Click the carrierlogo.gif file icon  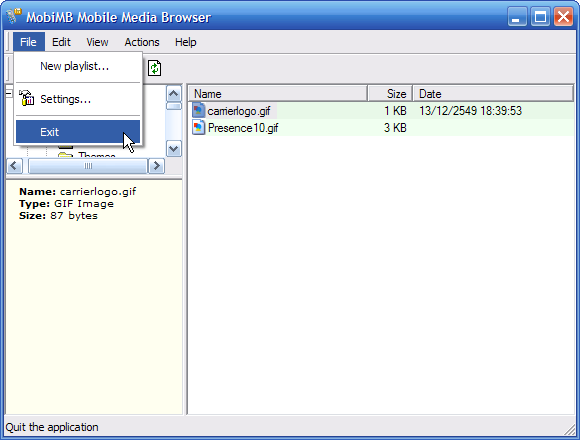(x=199, y=111)
